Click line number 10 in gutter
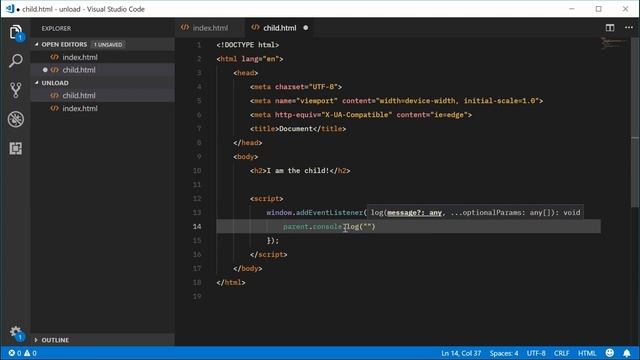The height and width of the screenshot is (360, 640). 197,171
